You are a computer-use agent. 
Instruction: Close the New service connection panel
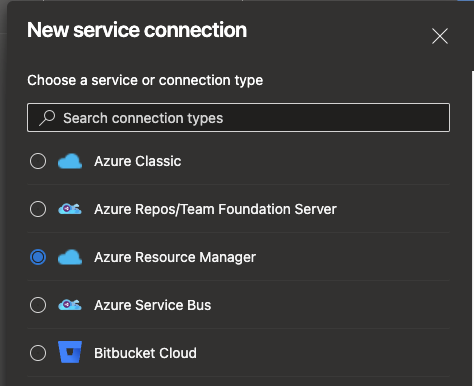(440, 36)
